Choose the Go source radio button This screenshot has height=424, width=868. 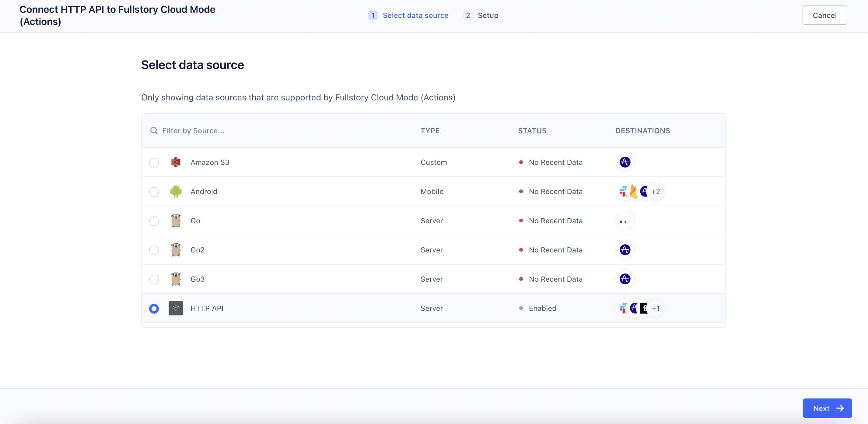pyautogui.click(x=154, y=221)
